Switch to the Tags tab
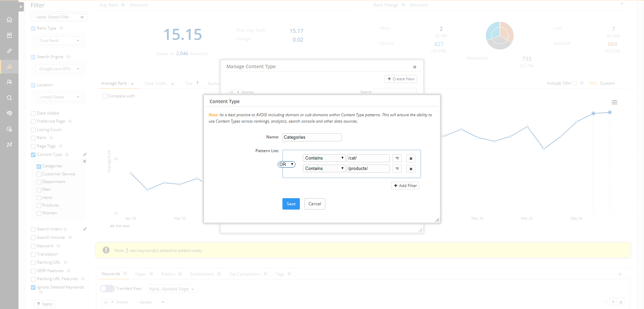Viewport: 644px width, 309px height. tap(280, 274)
